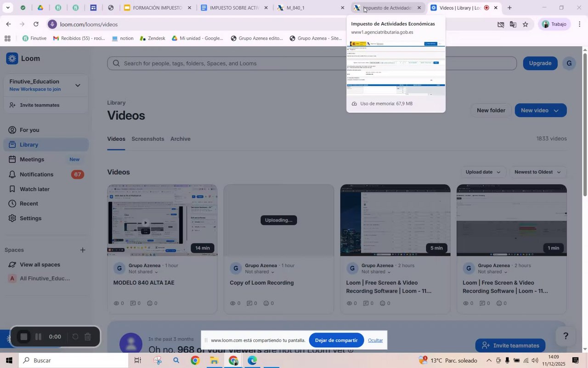Pause the Loom recording

[x=39, y=337]
